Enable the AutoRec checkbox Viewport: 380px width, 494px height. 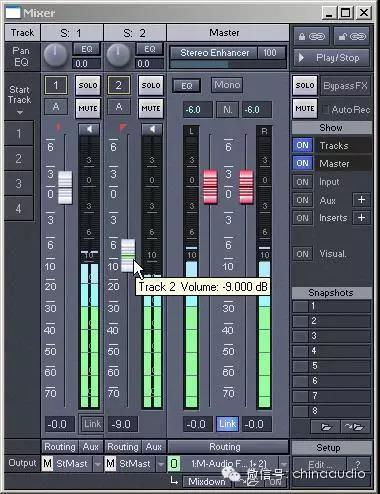coord(326,109)
